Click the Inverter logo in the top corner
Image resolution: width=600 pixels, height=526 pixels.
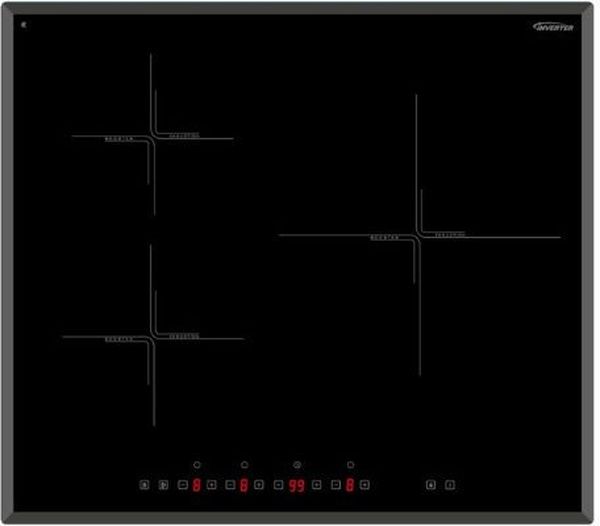[x=554, y=27]
